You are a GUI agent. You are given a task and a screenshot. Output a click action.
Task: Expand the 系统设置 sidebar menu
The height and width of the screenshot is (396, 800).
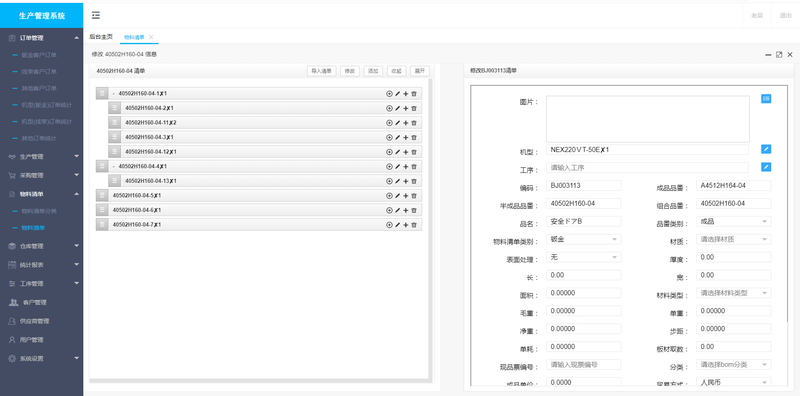click(41, 358)
